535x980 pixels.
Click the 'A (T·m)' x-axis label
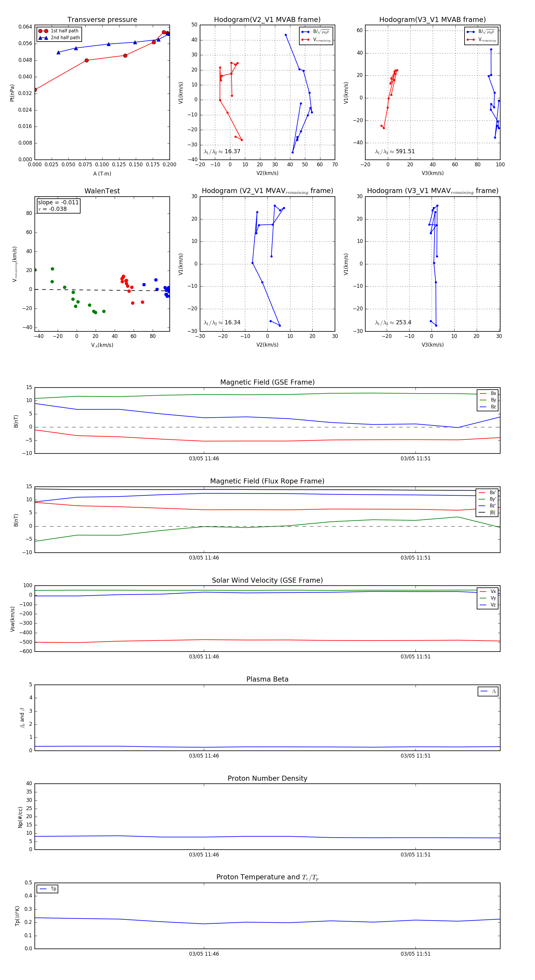pyautogui.click(x=102, y=174)
